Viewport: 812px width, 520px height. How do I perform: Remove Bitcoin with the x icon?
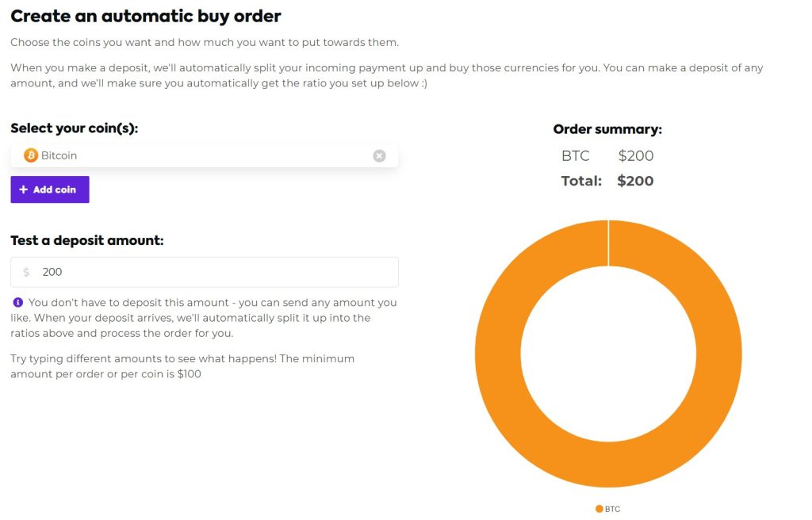pos(379,156)
